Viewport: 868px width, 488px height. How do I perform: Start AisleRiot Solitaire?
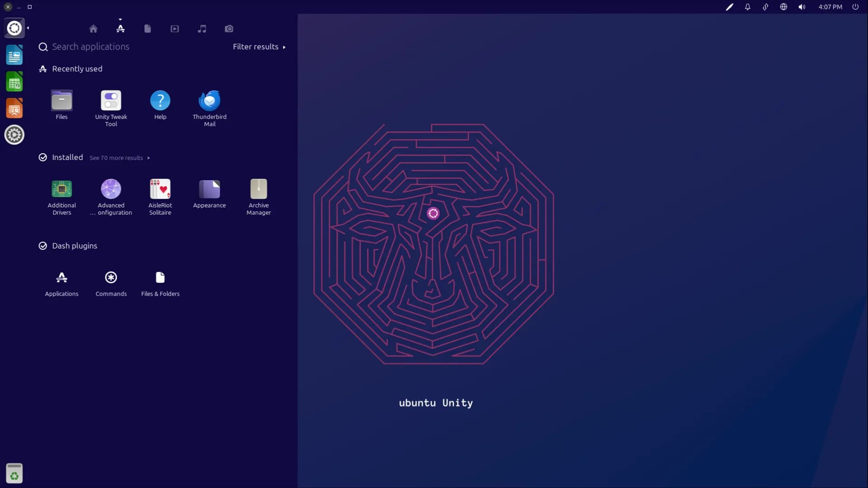160,189
